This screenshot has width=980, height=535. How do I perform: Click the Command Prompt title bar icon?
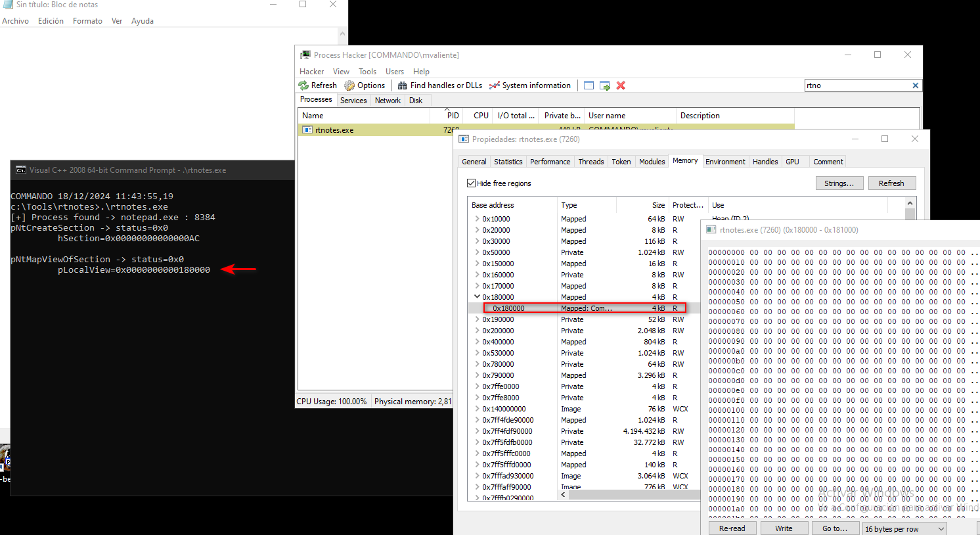pyautogui.click(x=21, y=170)
